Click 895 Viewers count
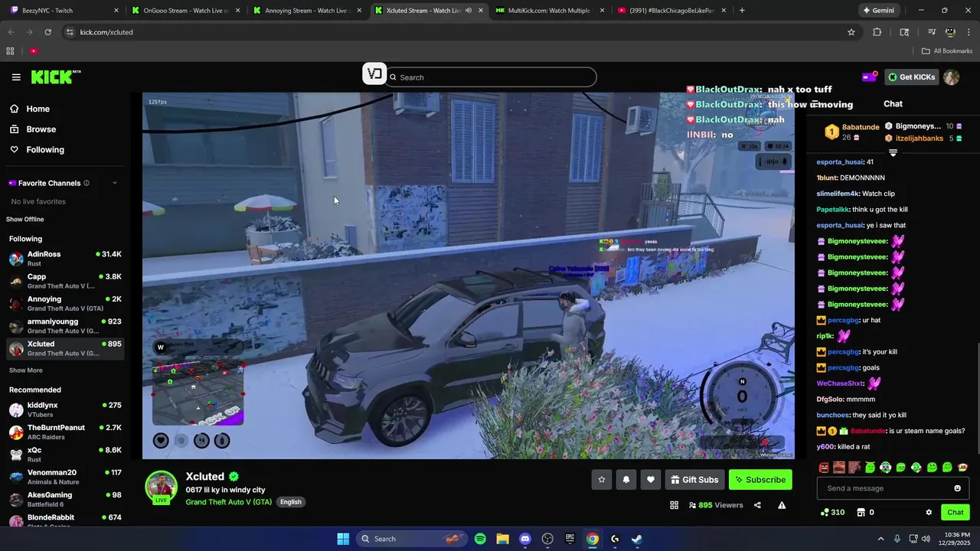Screen dimensions: 980x551 pyautogui.click(x=716, y=505)
